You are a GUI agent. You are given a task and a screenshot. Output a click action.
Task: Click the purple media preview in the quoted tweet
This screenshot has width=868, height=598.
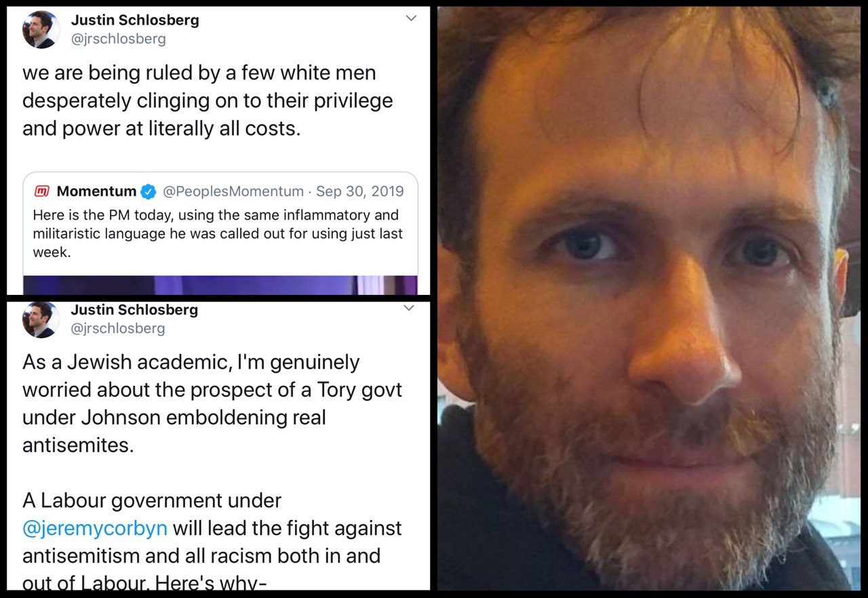point(220,285)
